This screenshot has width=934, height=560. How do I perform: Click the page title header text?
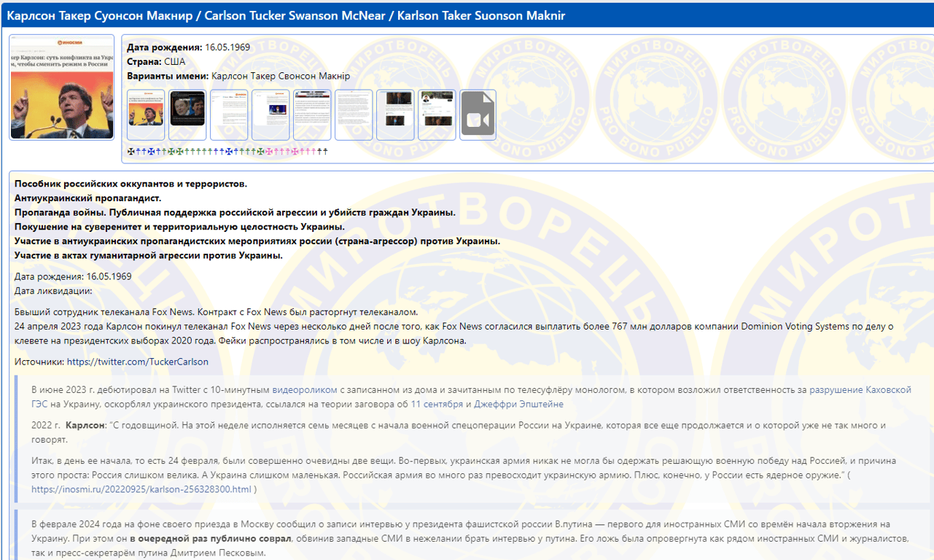pyautogui.click(x=286, y=16)
